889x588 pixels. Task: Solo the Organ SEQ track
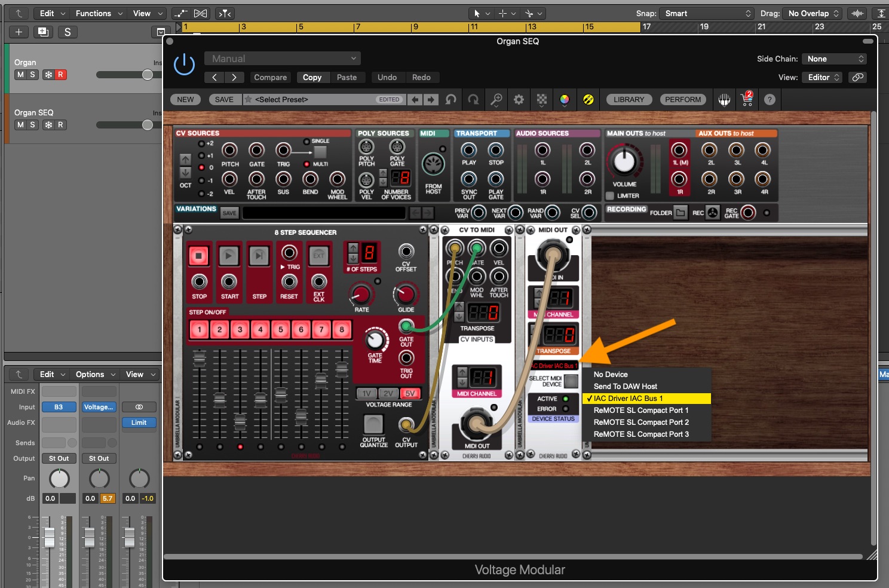33,125
